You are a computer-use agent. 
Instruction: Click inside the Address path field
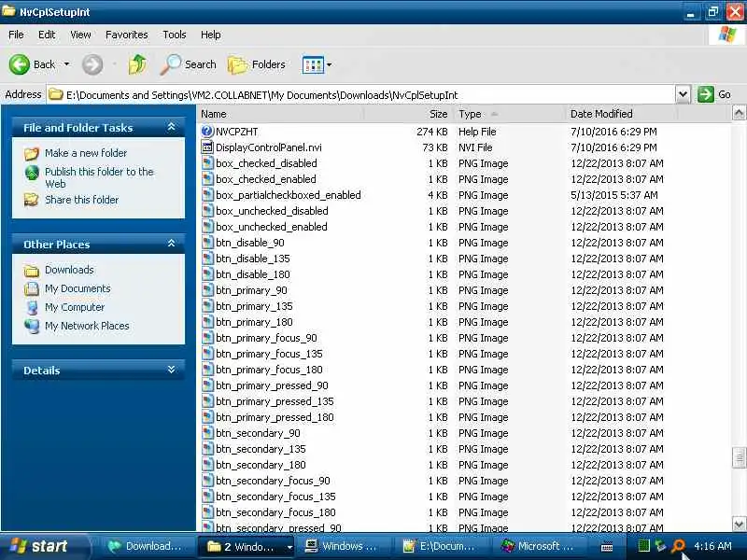(x=361, y=95)
